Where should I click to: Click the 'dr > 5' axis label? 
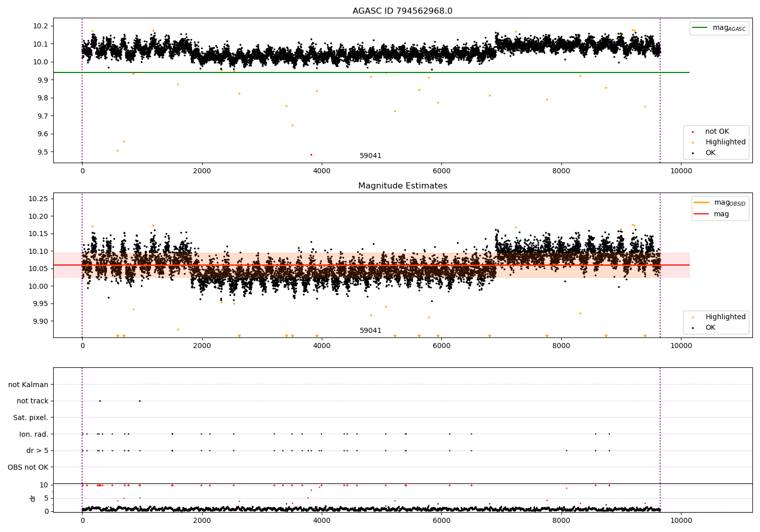point(37,451)
